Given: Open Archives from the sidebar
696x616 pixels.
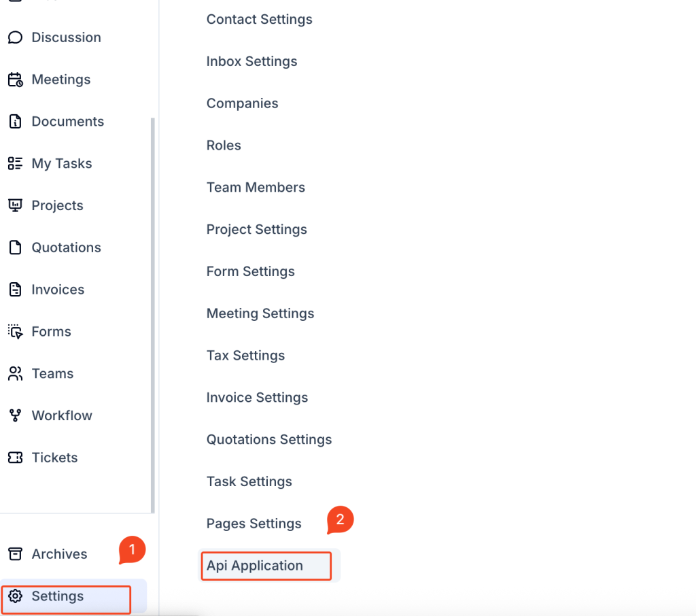Looking at the screenshot, I should click(x=59, y=554).
